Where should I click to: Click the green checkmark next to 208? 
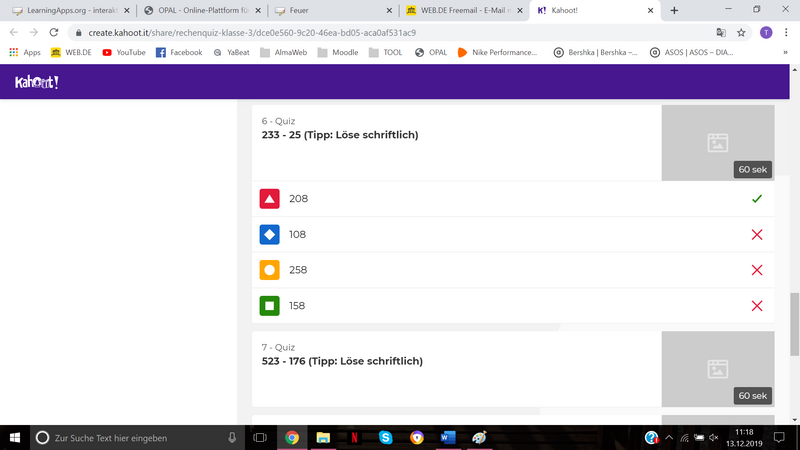756,199
